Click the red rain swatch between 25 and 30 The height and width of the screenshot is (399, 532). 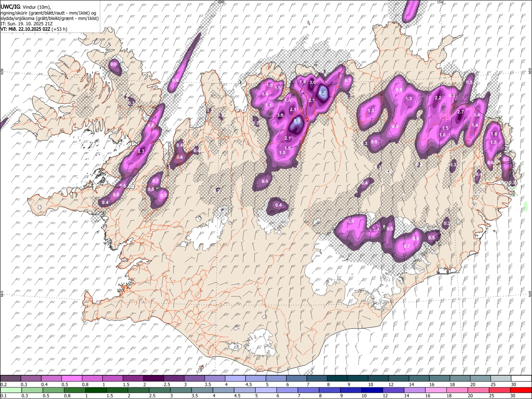click(x=500, y=390)
